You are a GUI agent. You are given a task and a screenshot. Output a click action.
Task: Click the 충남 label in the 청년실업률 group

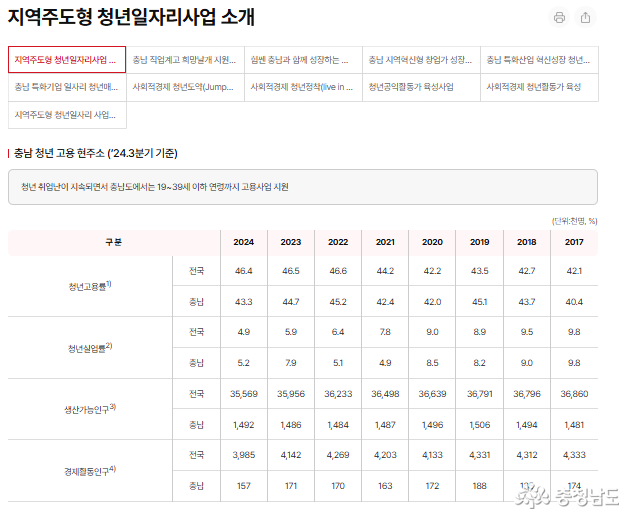pyautogui.click(x=197, y=363)
